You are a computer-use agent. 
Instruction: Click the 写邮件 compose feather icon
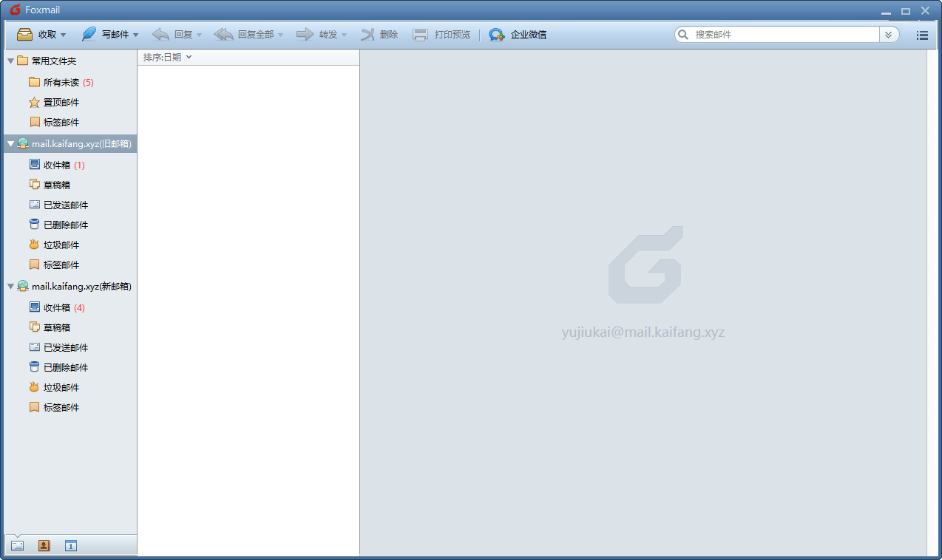89,34
